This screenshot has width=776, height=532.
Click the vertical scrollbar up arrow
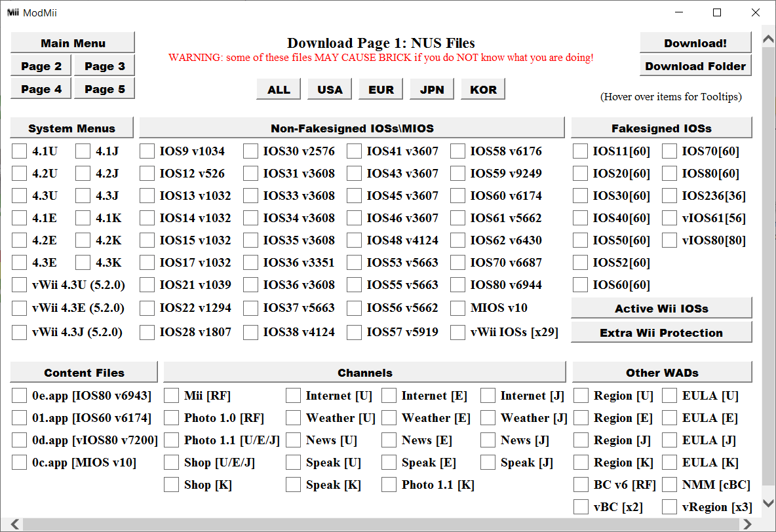coord(768,39)
